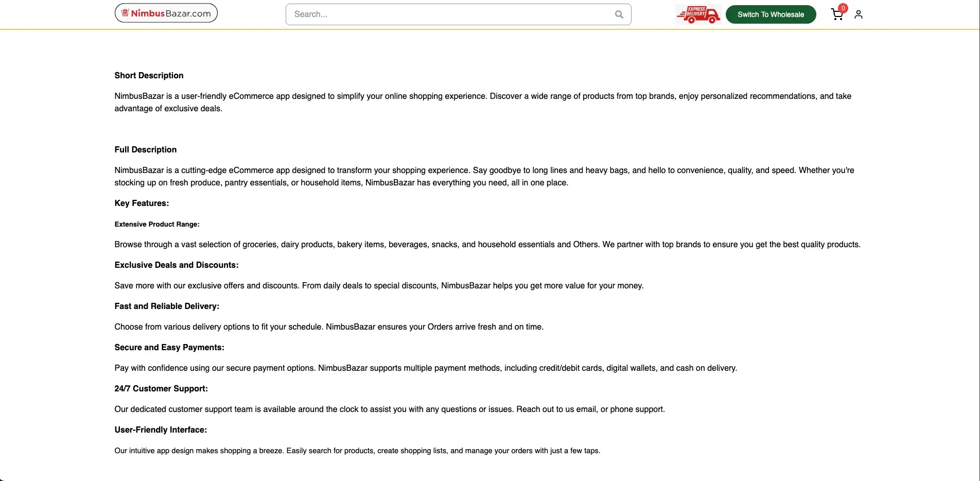
Task: Click the Exclusive Deals and Discounts heading
Action: click(x=176, y=265)
